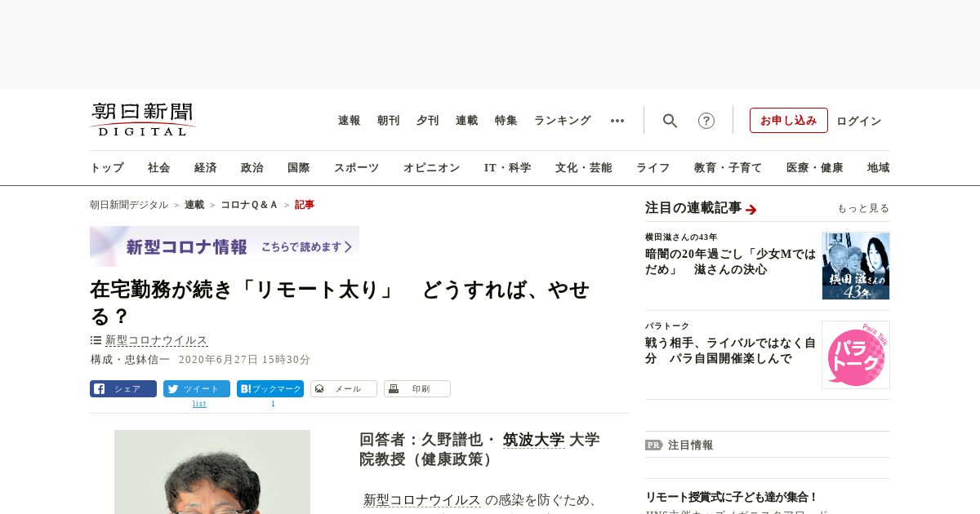
Task: Go to the オピニオン section tab
Action: coord(431,168)
